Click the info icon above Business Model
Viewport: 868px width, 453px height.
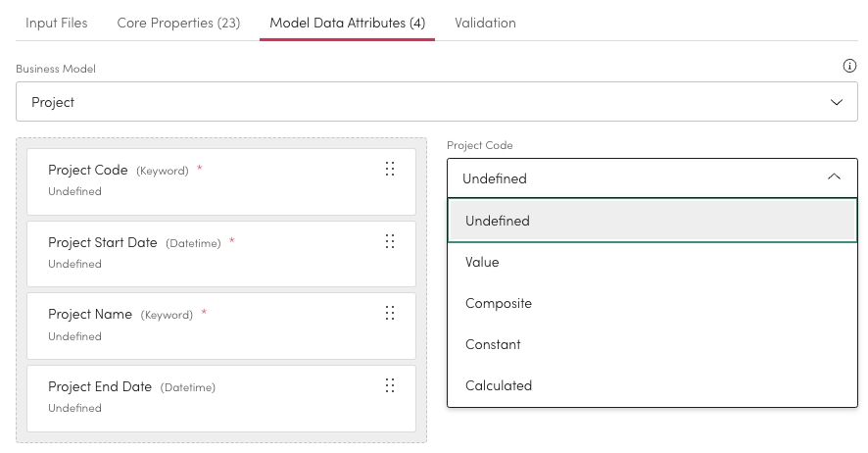(849, 67)
